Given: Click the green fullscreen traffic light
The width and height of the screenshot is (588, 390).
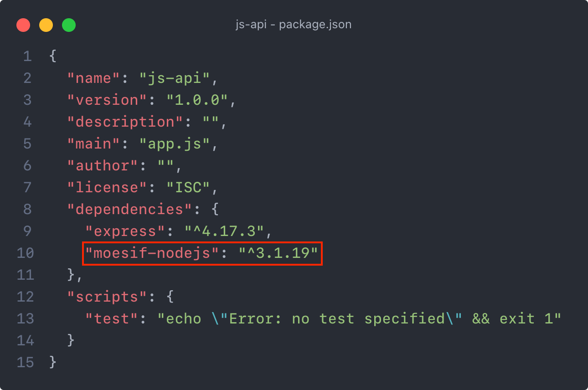Looking at the screenshot, I should pyautogui.click(x=69, y=25).
